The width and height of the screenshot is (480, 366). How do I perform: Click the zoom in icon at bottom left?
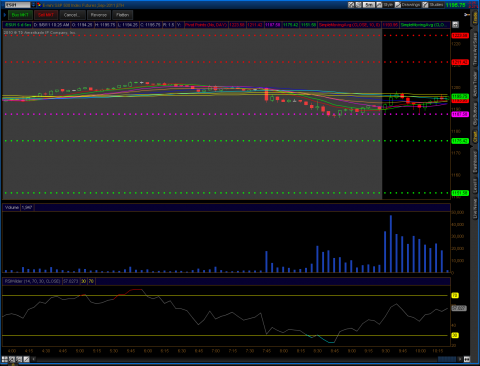tap(12, 359)
